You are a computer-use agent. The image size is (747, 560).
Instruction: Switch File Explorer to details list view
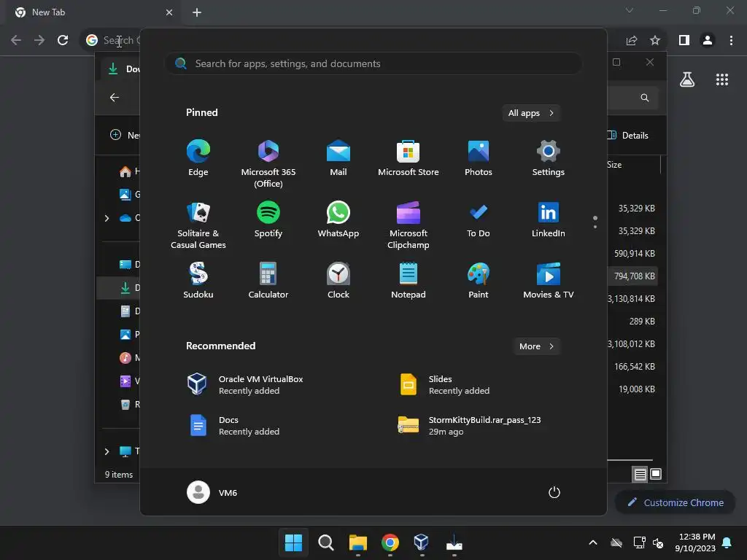coord(640,474)
